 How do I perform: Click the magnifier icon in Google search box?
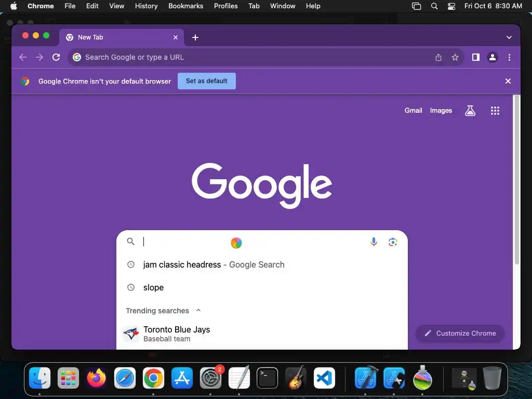click(130, 241)
